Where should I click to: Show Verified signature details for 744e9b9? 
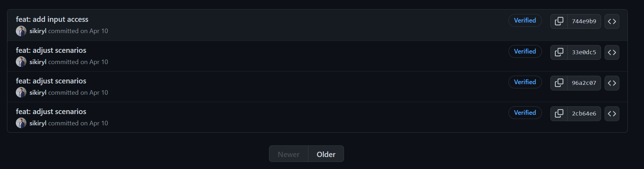(525, 20)
